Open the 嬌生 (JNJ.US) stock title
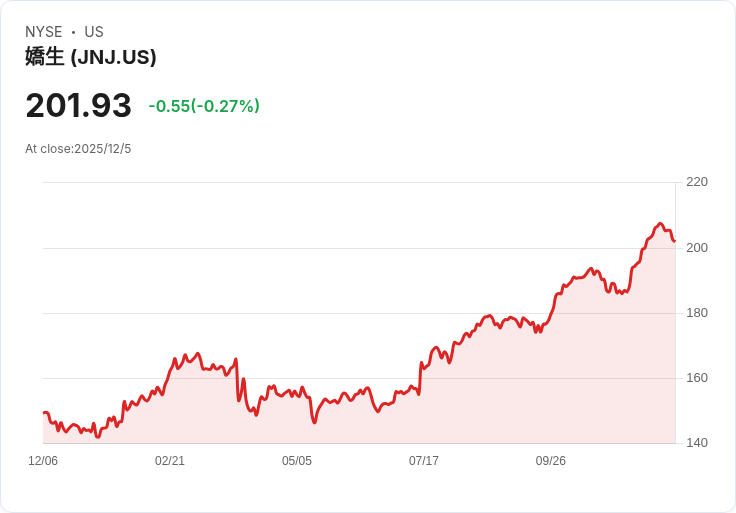The width and height of the screenshot is (736, 513). point(91,57)
